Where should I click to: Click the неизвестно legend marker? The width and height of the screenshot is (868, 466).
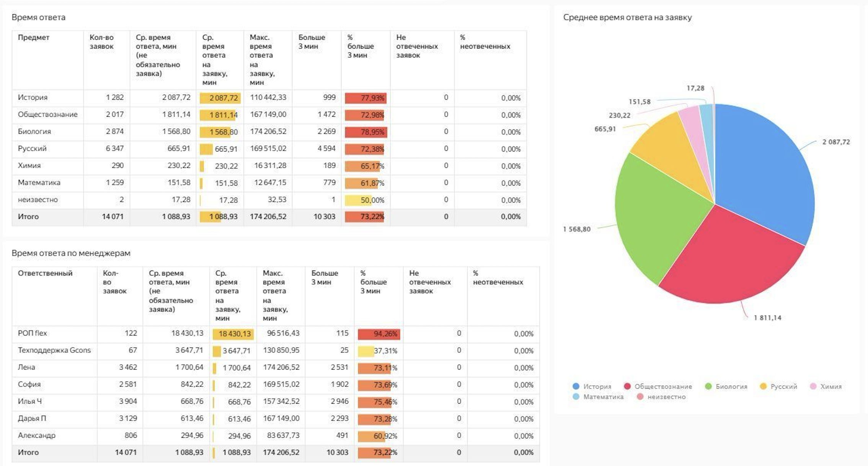[x=640, y=397]
